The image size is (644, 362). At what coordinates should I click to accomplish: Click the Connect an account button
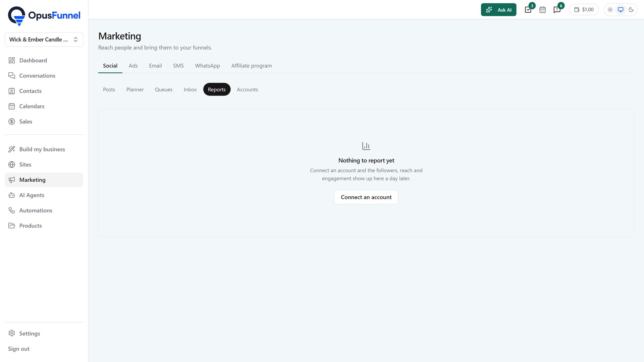[366, 197]
